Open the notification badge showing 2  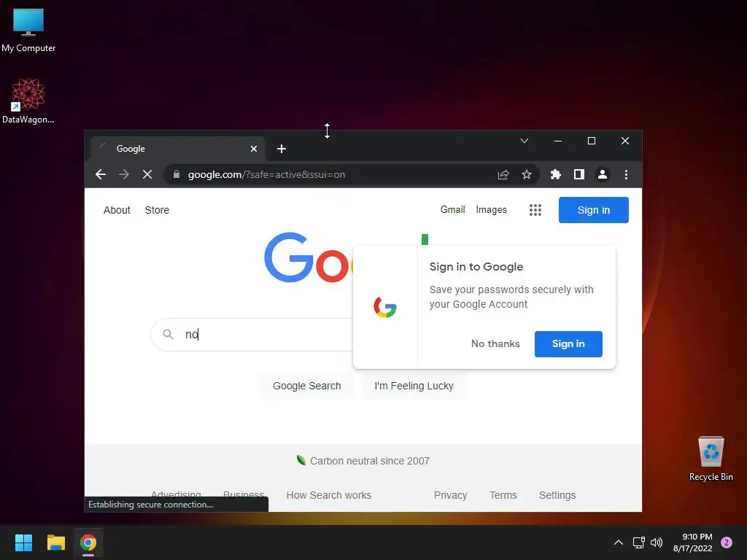tap(727, 542)
